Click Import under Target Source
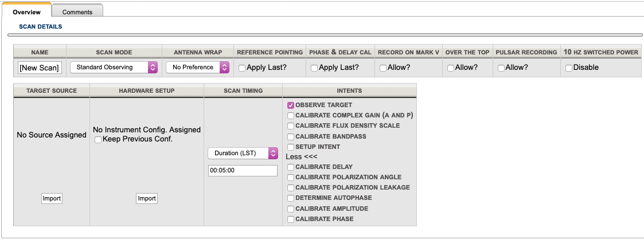Viewport: 644px width, 240px height. point(52,199)
